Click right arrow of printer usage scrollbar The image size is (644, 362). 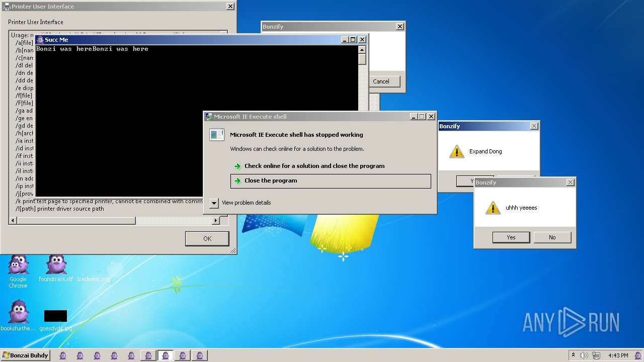tap(216, 220)
